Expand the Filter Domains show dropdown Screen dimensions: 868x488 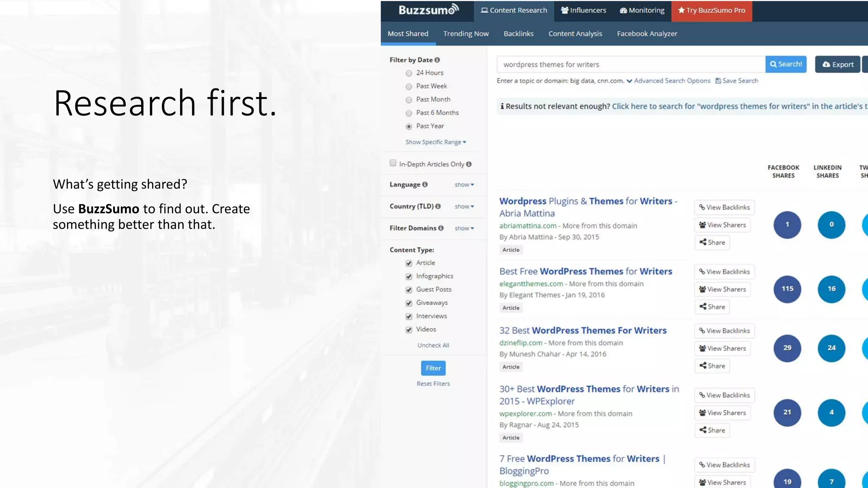click(x=464, y=228)
